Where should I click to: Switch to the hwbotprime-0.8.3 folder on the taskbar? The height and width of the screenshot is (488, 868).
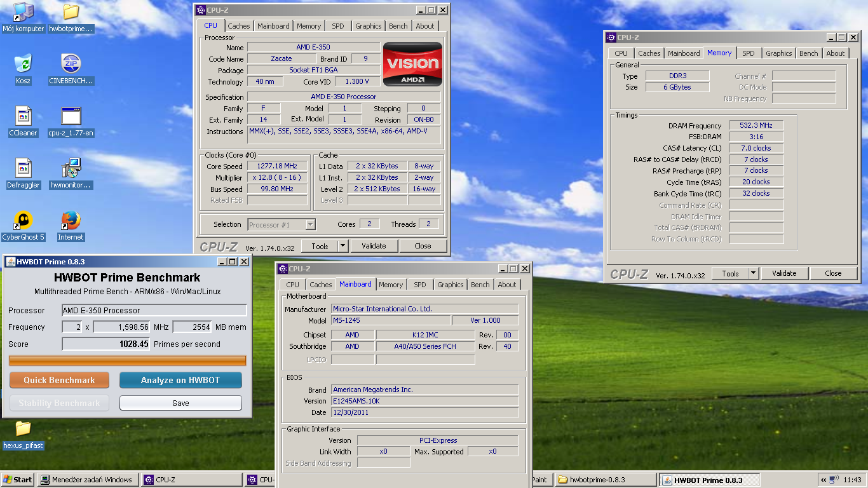[606, 480]
